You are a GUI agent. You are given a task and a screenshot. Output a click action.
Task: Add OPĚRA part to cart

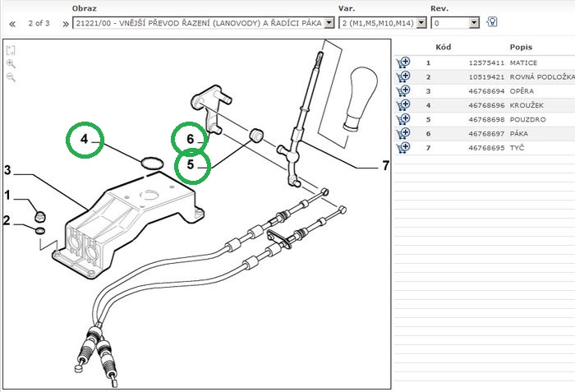(x=403, y=90)
